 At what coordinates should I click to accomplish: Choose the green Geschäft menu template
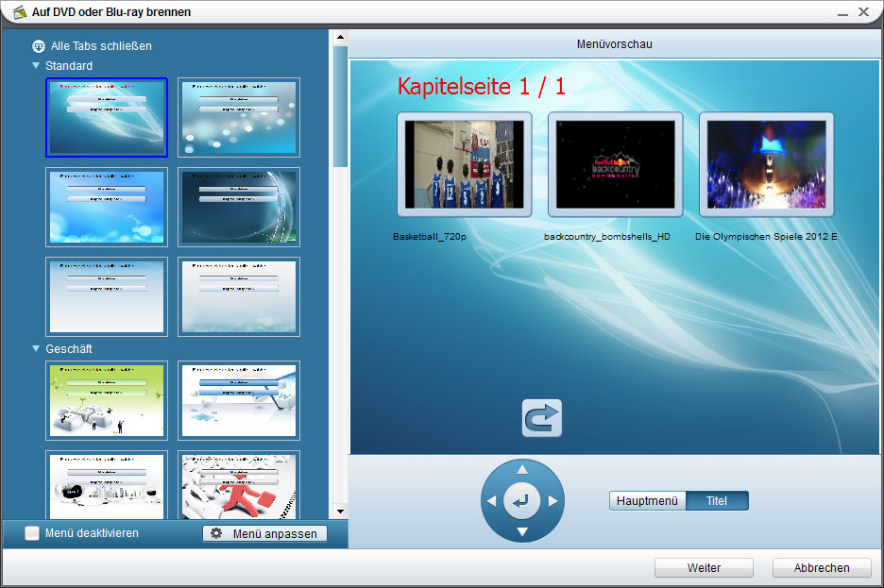tap(107, 400)
